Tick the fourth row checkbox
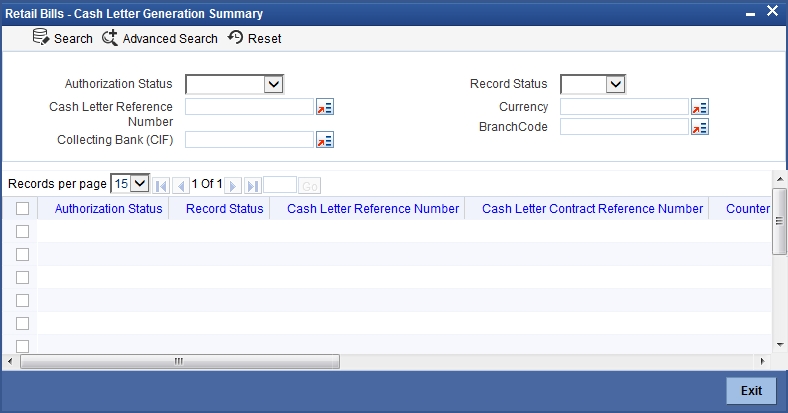The image size is (788, 413). pos(23,300)
